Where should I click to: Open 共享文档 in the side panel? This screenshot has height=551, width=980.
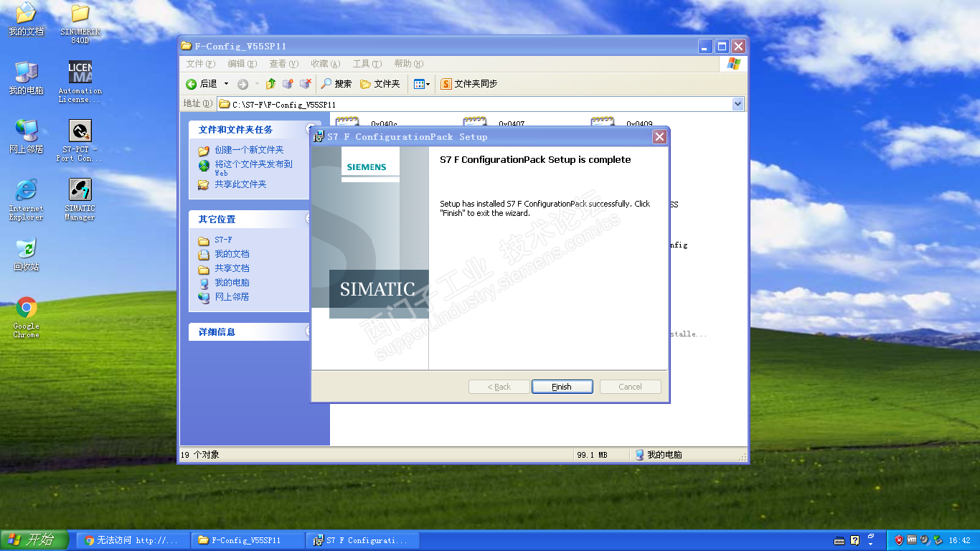[x=232, y=268]
